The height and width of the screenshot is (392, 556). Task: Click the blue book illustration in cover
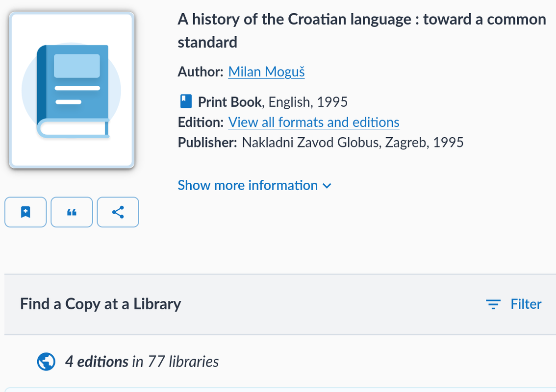pyautogui.click(x=73, y=92)
